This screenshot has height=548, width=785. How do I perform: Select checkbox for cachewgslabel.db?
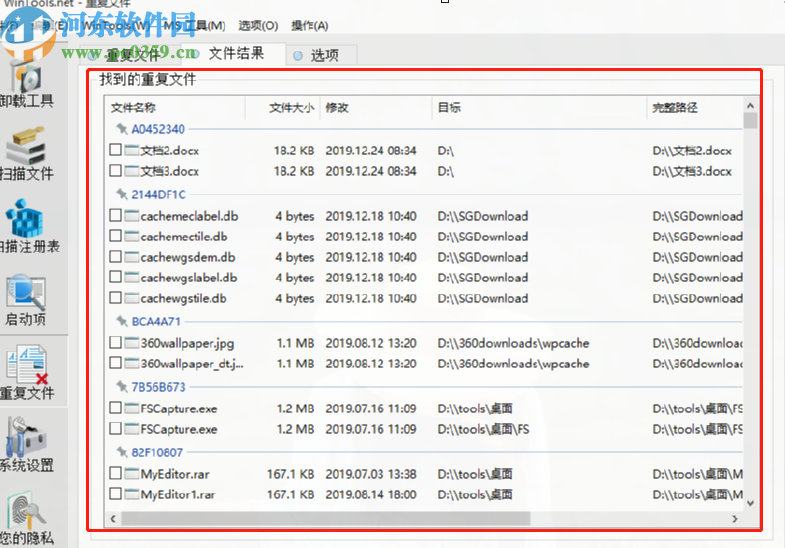coord(116,277)
